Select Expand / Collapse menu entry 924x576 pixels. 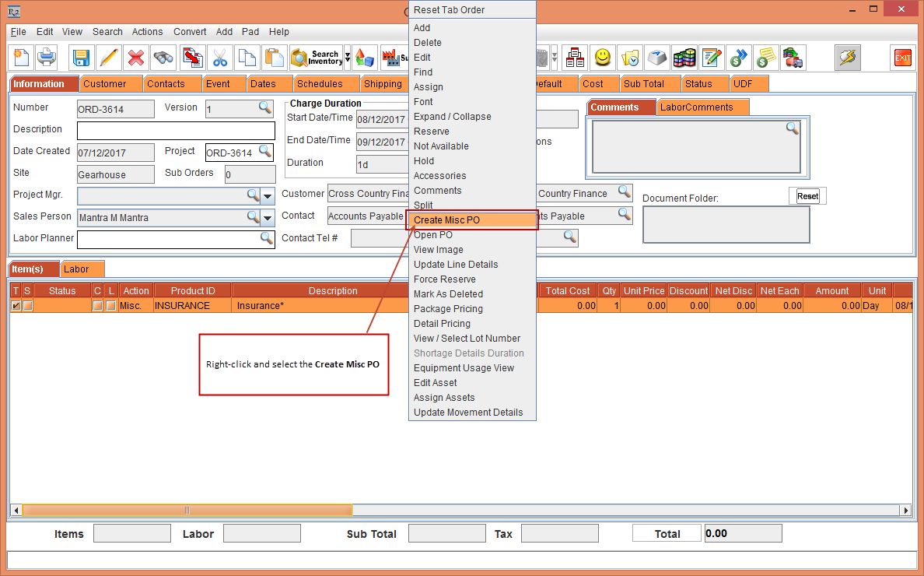472,116
